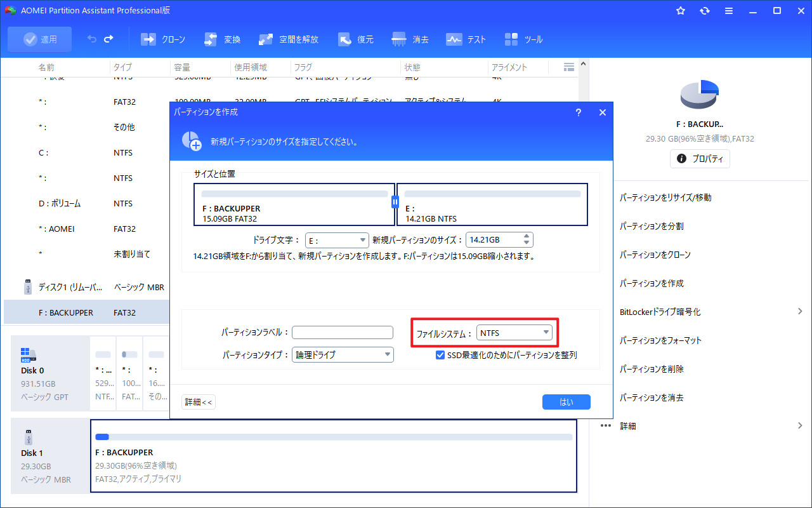Open the Wipe (消去) toolbar menu
The width and height of the screenshot is (812, 508).
[x=410, y=39]
